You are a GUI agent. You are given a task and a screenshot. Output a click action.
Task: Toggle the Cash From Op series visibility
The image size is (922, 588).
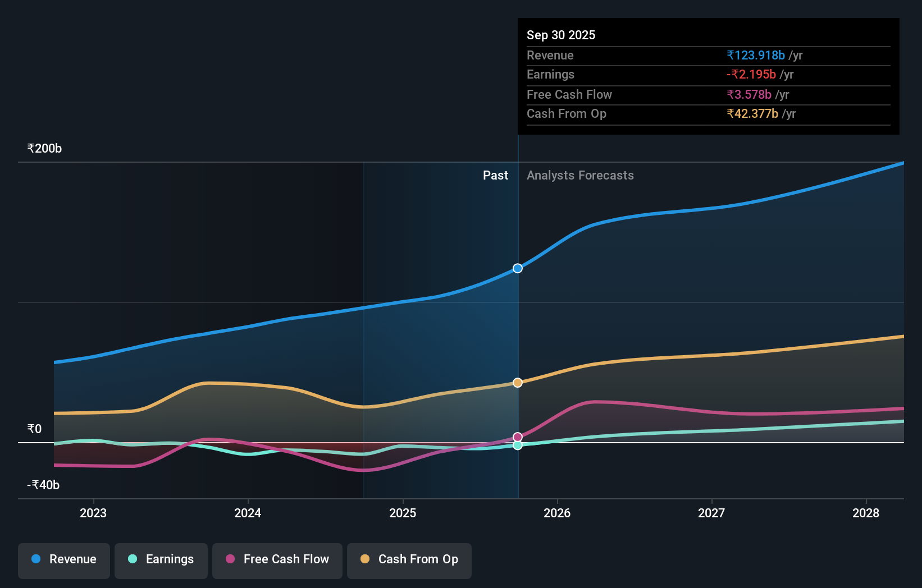tap(409, 561)
